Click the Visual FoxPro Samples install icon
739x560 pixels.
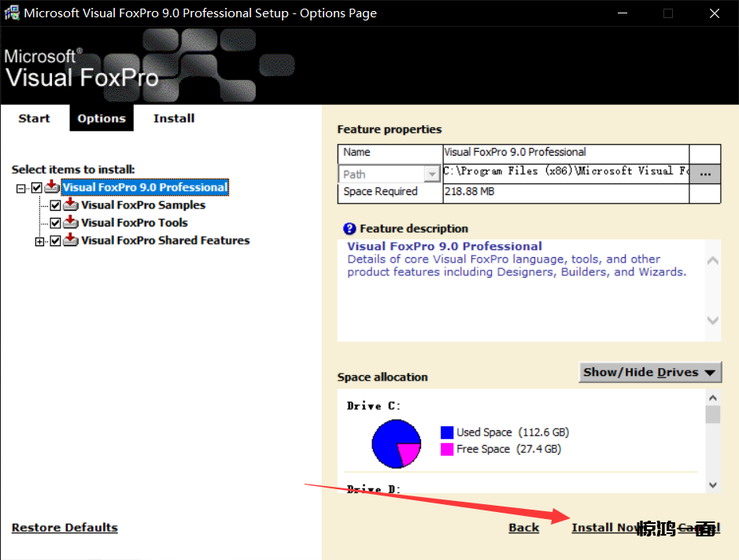[71, 205]
